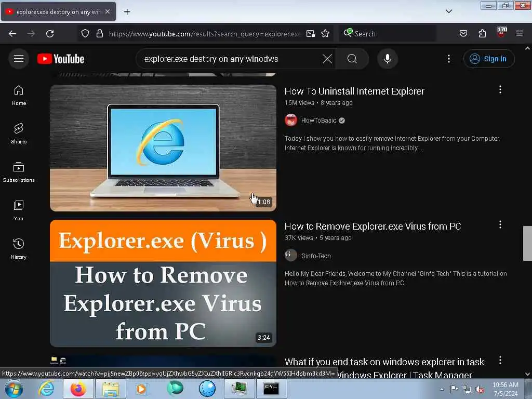Submit search with magnifier button

coord(352,59)
